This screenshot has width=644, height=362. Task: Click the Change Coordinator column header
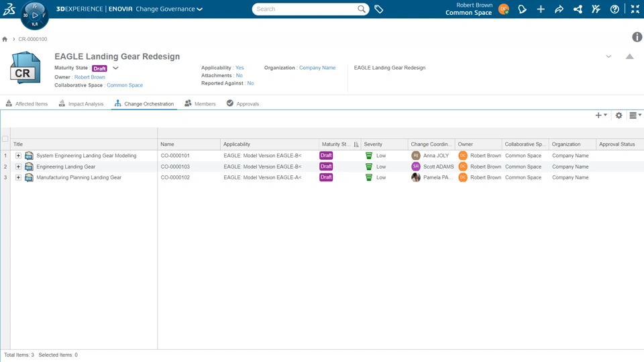point(431,144)
